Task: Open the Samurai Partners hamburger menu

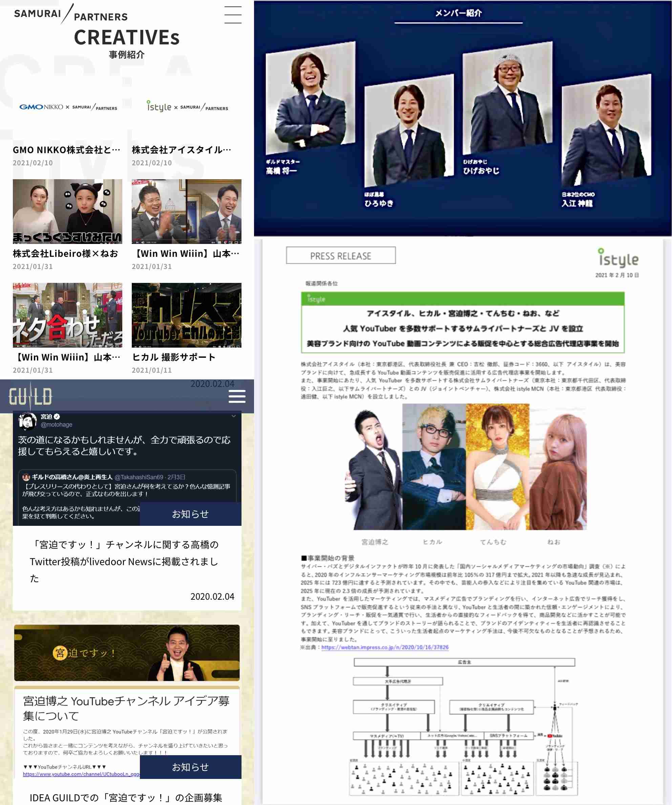Action: click(x=233, y=15)
